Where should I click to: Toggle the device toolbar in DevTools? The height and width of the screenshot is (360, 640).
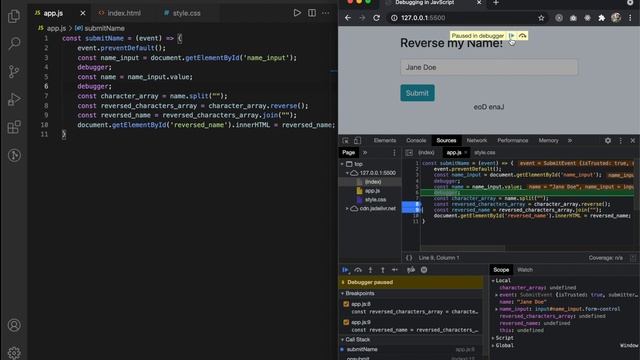357,140
